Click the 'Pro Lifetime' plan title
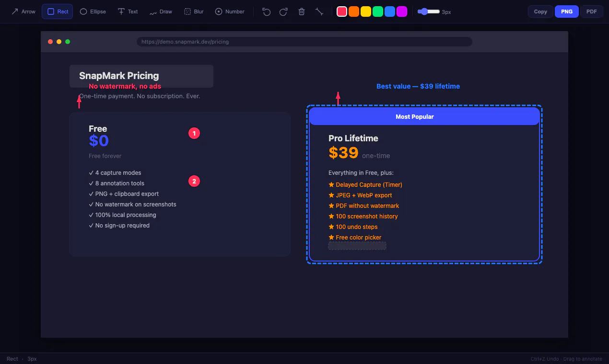This screenshot has height=364, width=609. (x=353, y=138)
